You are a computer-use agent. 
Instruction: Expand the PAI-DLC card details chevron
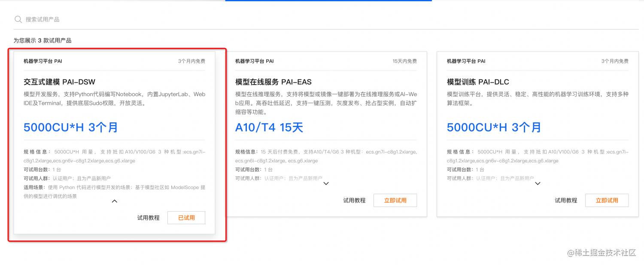pyautogui.click(x=538, y=183)
